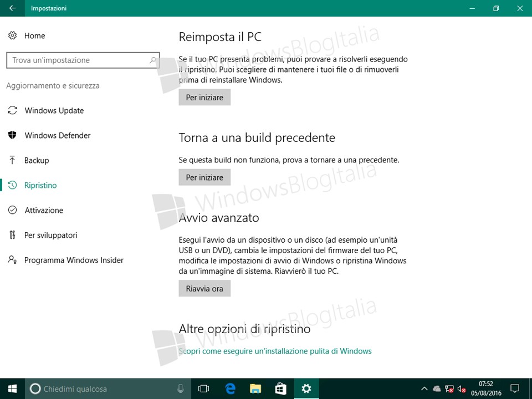Select the Ripristino section
Screen dimensions: 532x399
click(40, 185)
